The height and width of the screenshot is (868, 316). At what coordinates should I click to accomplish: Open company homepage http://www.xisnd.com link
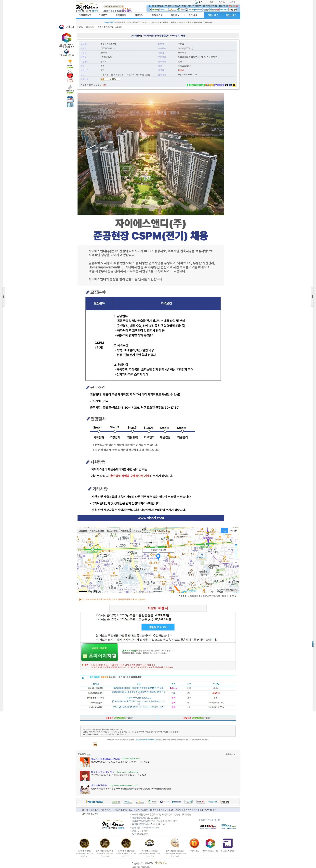(x=187, y=75)
